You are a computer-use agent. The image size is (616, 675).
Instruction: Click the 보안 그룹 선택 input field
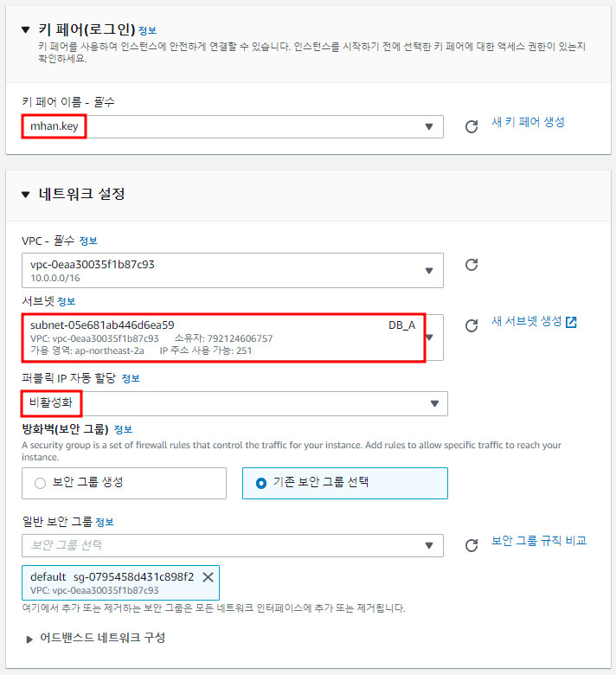(233, 545)
